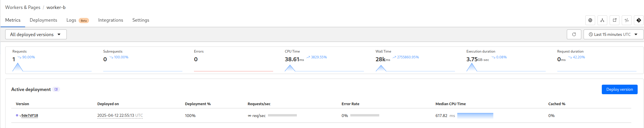Switch to the Deployments tab

pos(43,20)
